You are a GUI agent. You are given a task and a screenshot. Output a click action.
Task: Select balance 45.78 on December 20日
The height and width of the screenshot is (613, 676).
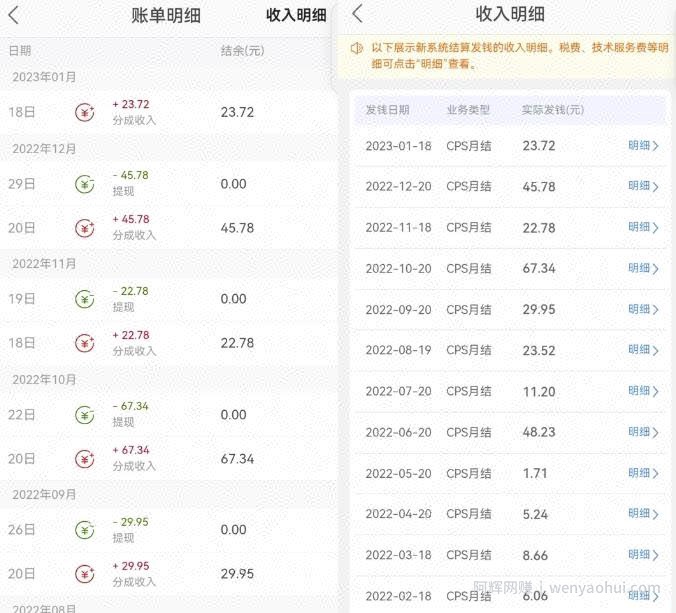tap(237, 228)
